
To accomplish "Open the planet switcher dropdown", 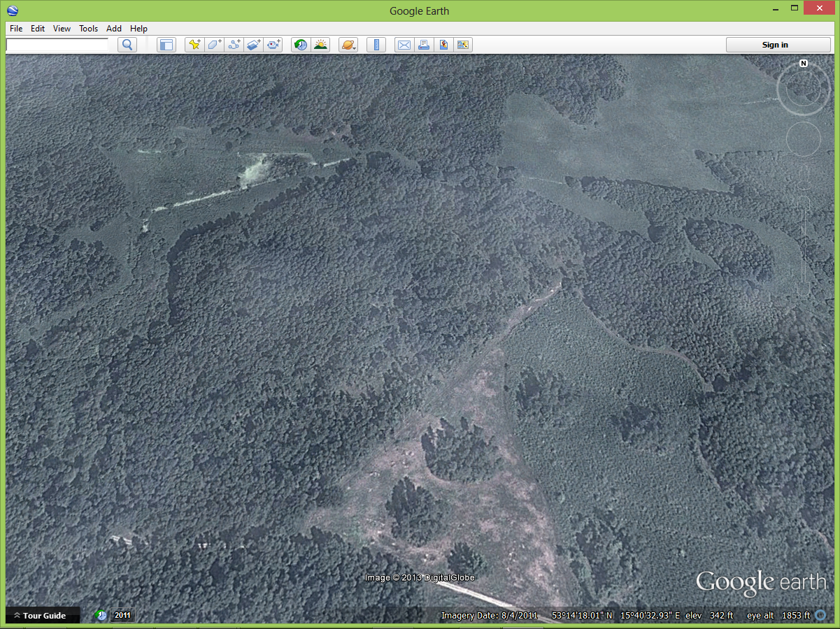I will pyautogui.click(x=348, y=45).
